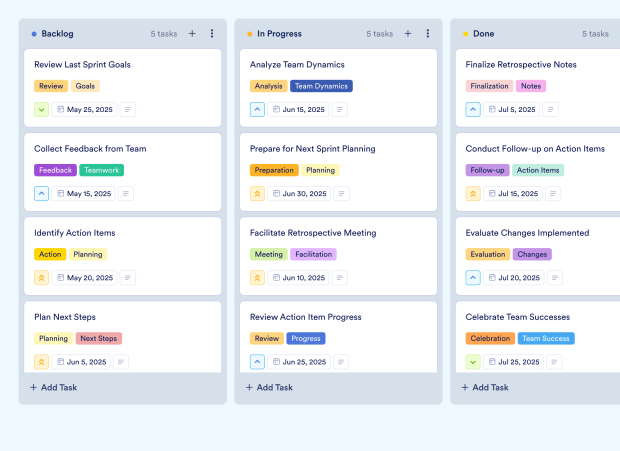
Task: Click calendar icon on Identify Action Items card
Action: (x=60, y=278)
